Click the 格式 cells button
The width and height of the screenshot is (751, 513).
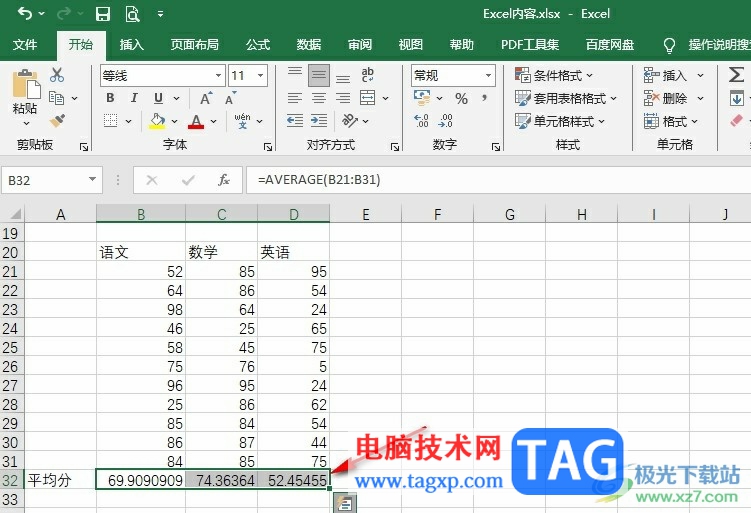[x=671, y=121]
